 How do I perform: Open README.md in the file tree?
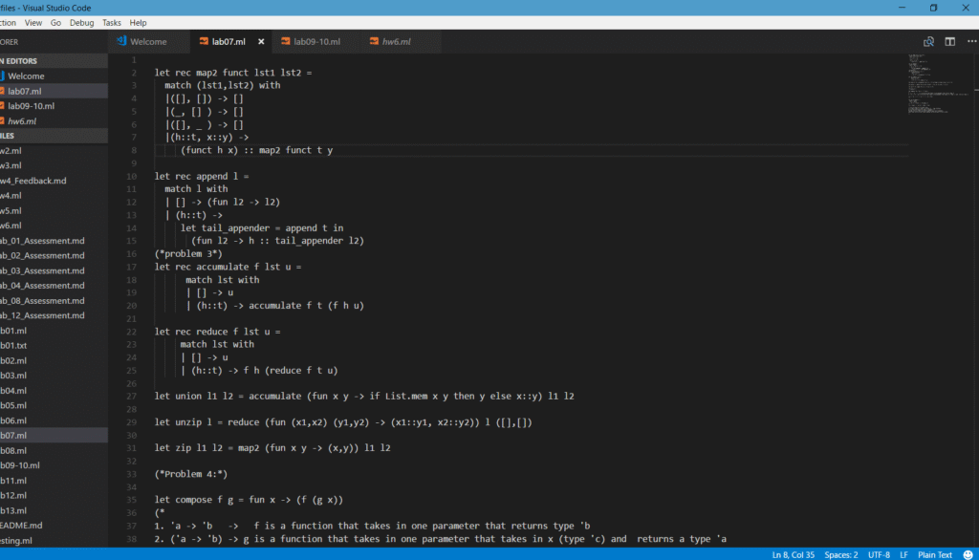click(x=54, y=526)
